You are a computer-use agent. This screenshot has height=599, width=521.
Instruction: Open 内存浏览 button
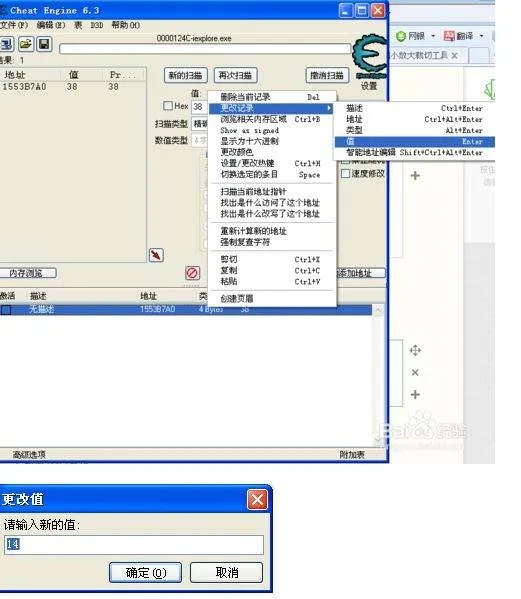pyautogui.click(x=28, y=273)
